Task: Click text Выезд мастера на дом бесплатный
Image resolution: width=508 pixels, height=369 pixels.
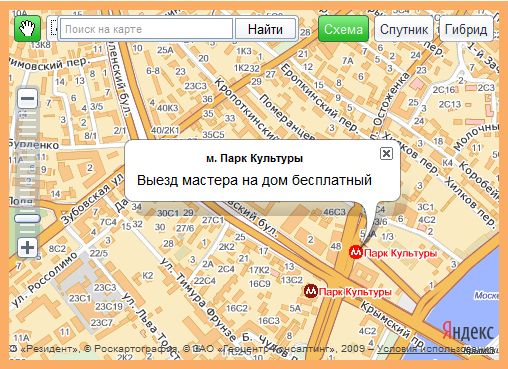Action: 254,180
